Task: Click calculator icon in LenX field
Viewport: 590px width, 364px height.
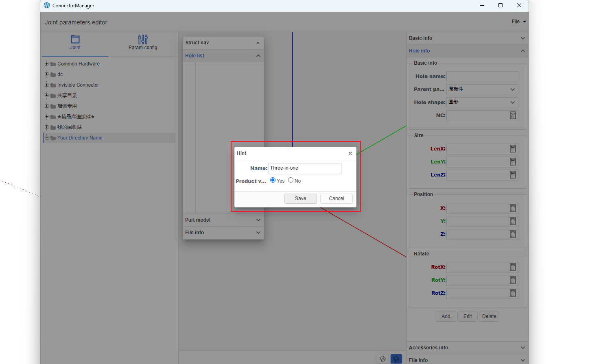Action: [513, 149]
